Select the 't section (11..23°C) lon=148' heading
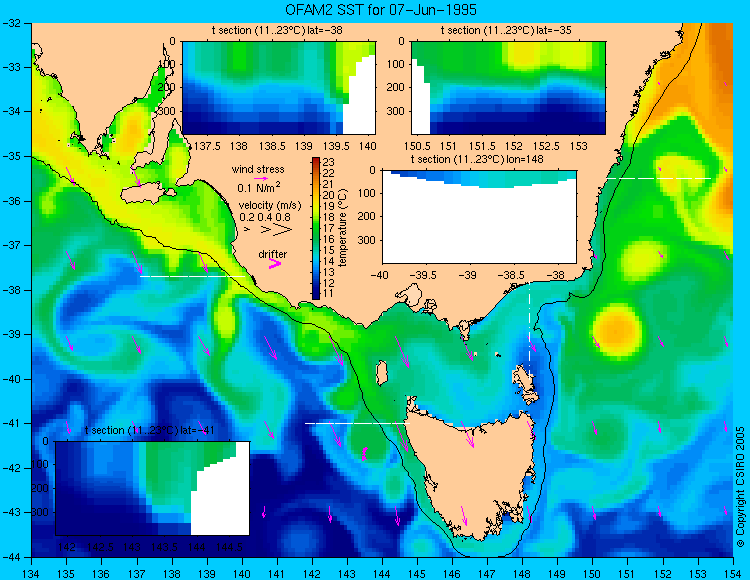750x580 pixels. tap(477, 159)
